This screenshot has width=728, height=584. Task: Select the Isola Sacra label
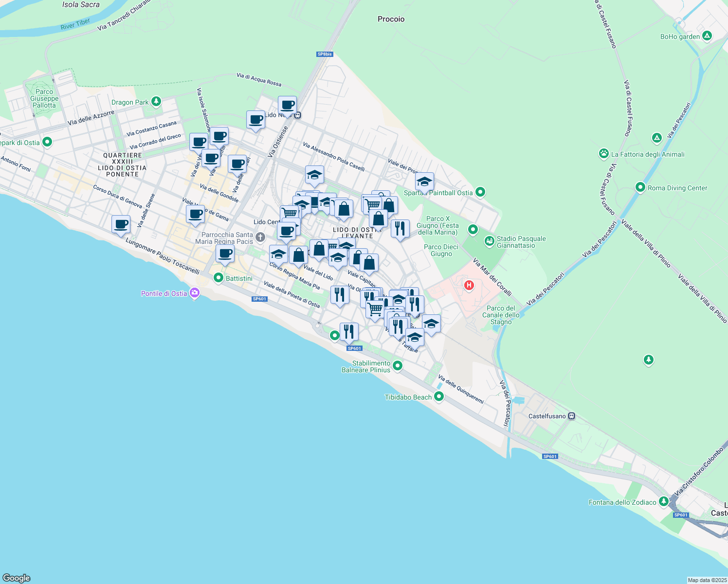coord(81,4)
